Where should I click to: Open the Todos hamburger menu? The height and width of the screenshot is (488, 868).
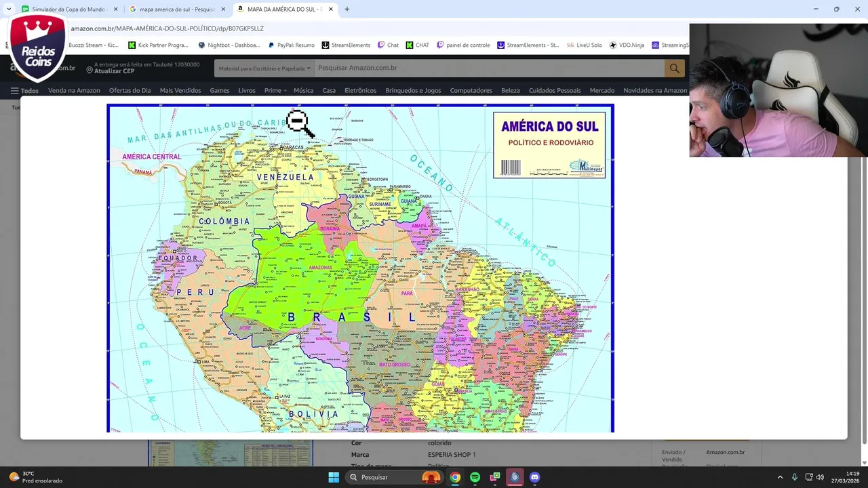[24, 91]
